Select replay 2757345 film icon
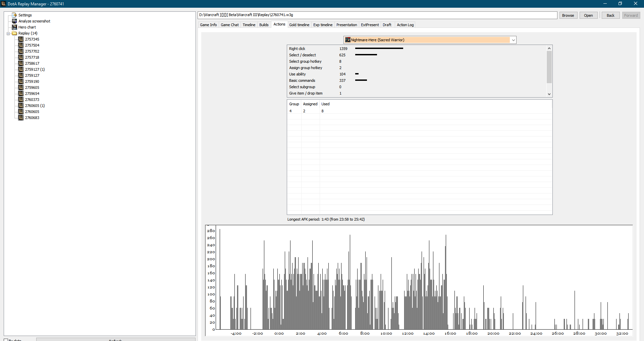Viewport: 644px width, 341px height. [x=21, y=39]
